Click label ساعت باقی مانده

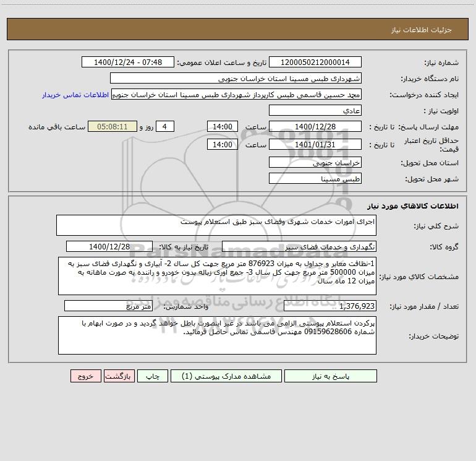57,127
